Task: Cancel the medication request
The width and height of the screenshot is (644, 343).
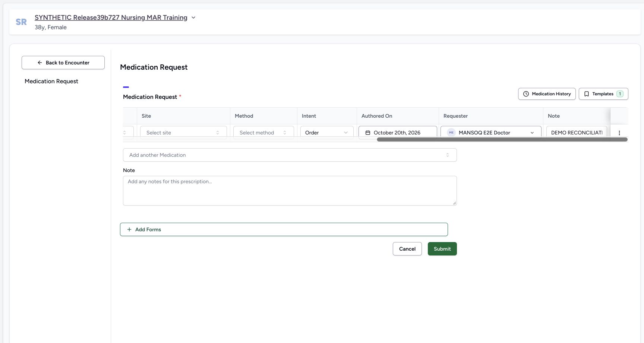Action: click(407, 249)
